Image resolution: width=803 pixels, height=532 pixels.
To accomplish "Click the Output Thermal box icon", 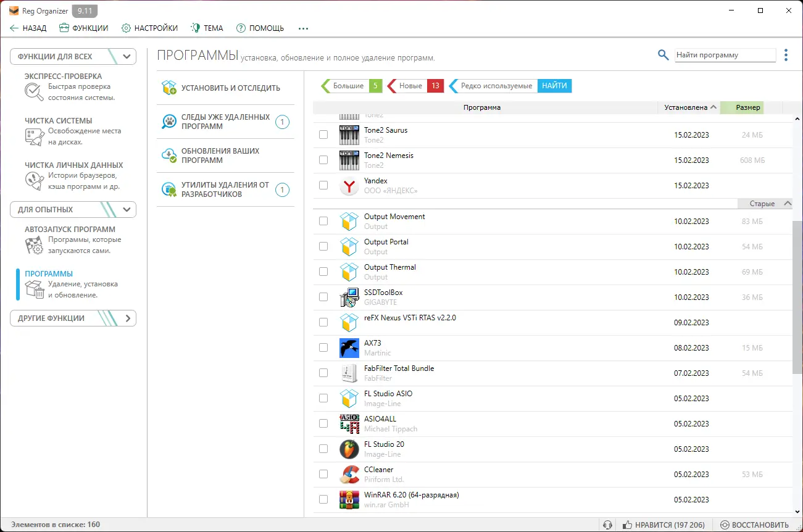I will 349,272.
